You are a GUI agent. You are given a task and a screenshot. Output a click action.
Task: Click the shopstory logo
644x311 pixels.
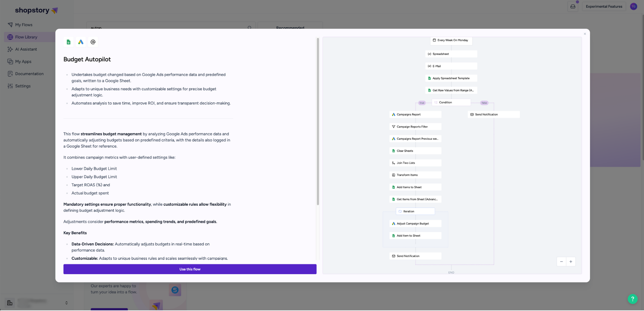click(36, 10)
